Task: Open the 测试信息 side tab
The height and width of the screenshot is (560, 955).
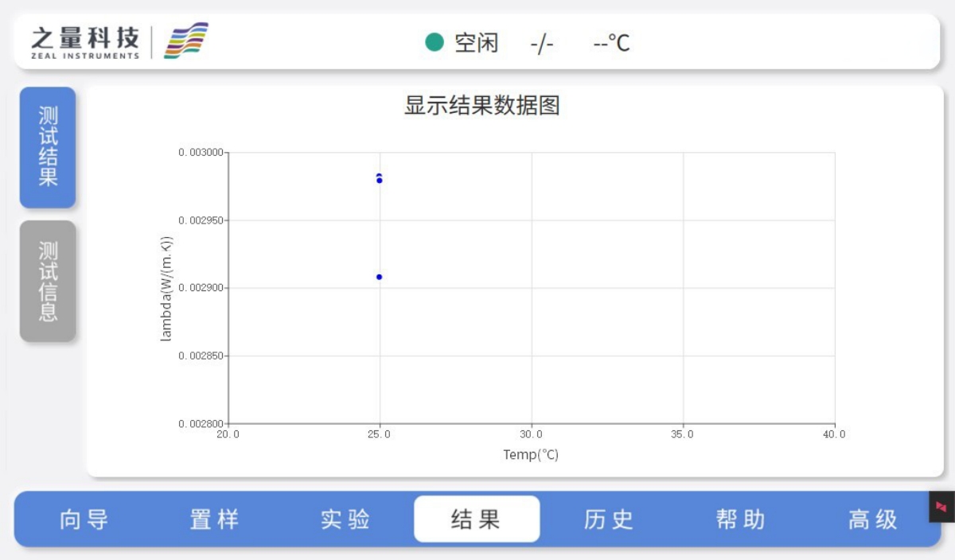Action: tap(48, 281)
